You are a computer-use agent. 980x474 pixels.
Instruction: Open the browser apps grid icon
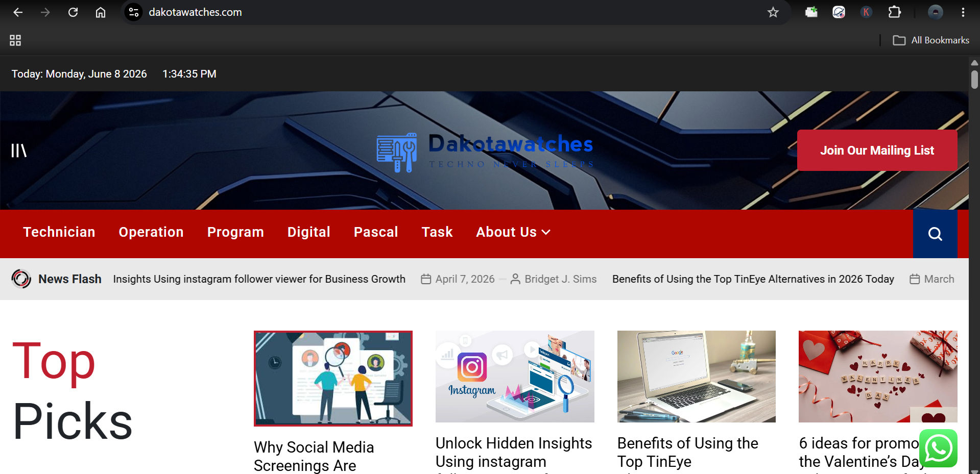click(x=15, y=40)
